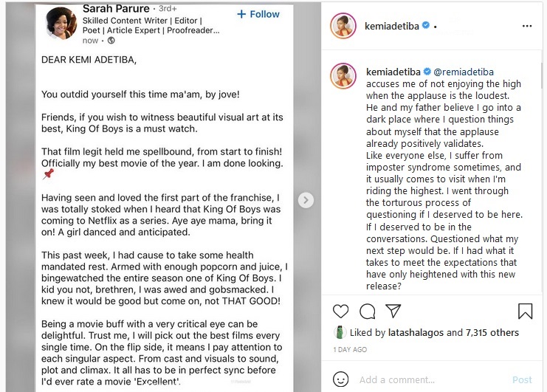This screenshot has height=392, width=547.
Task: Click the small avatar beside 'Liked by'
Action: (340, 333)
